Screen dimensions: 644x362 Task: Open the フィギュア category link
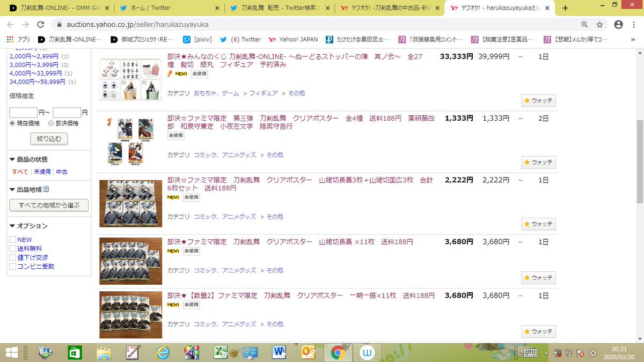tap(264, 93)
